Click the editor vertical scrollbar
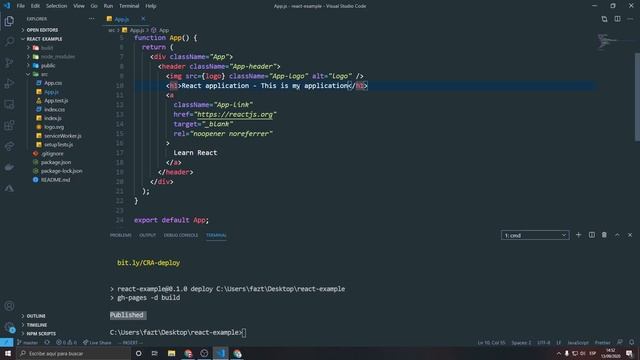 [637, 97]
